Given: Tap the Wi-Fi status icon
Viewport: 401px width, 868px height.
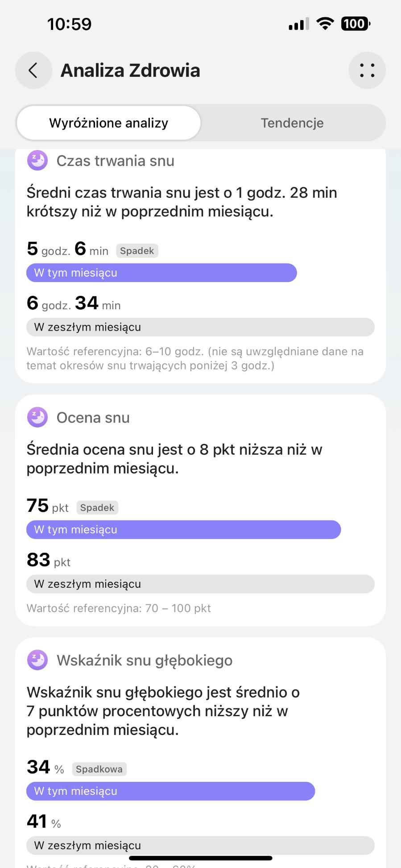Looking at the screenshot, I should pyautogui.click(x=325, y=24).
